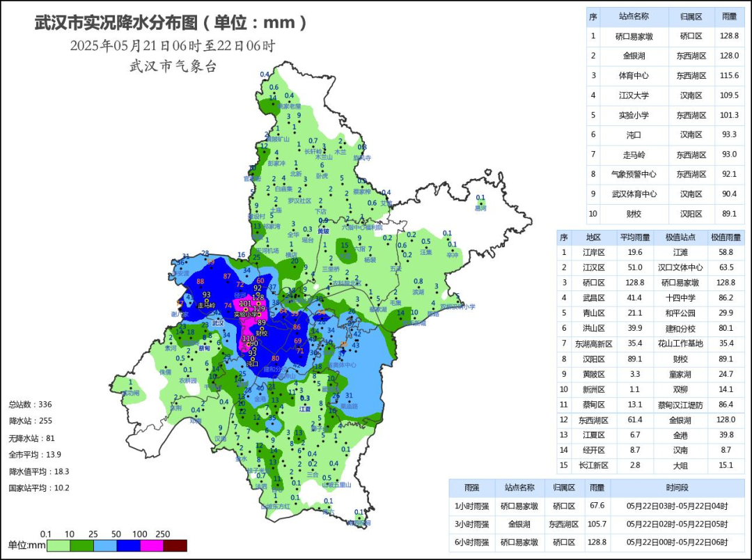Select the 90.4 rainfall value
The width and height of the screenshot is (752, 560).
click(729, 194)
